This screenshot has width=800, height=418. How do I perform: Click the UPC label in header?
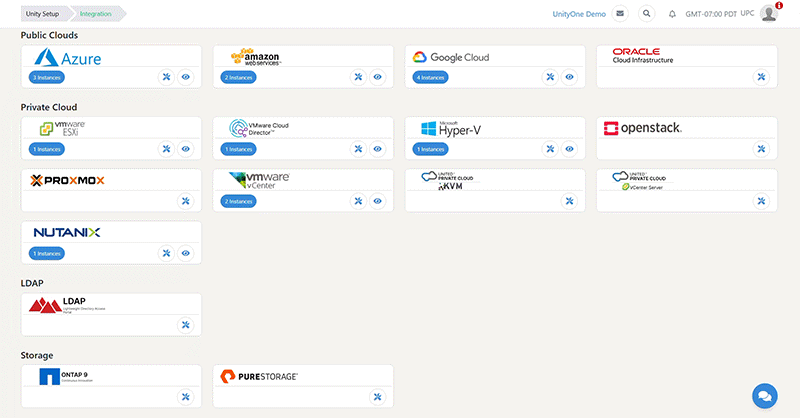[x=747, y=13]
